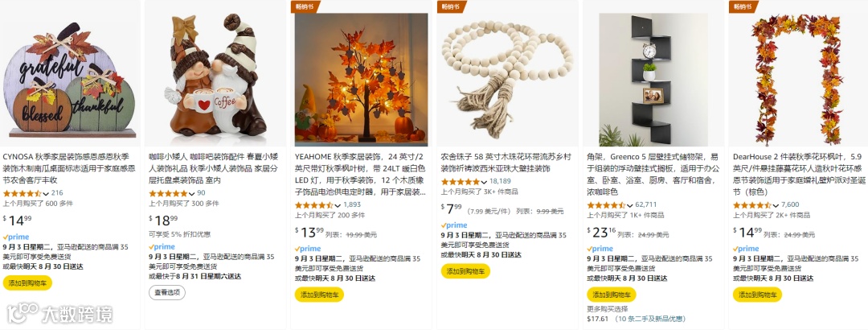Viewport: 868px width, 330px height.
Task: Add the wooden bead garland to cart
Action: point(465,271)
